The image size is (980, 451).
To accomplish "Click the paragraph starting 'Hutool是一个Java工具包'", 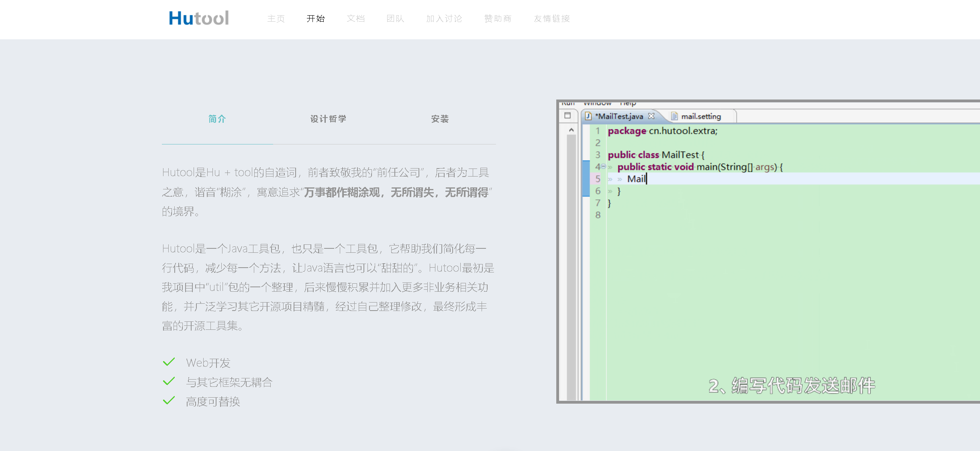I will [x=328, y=287].
